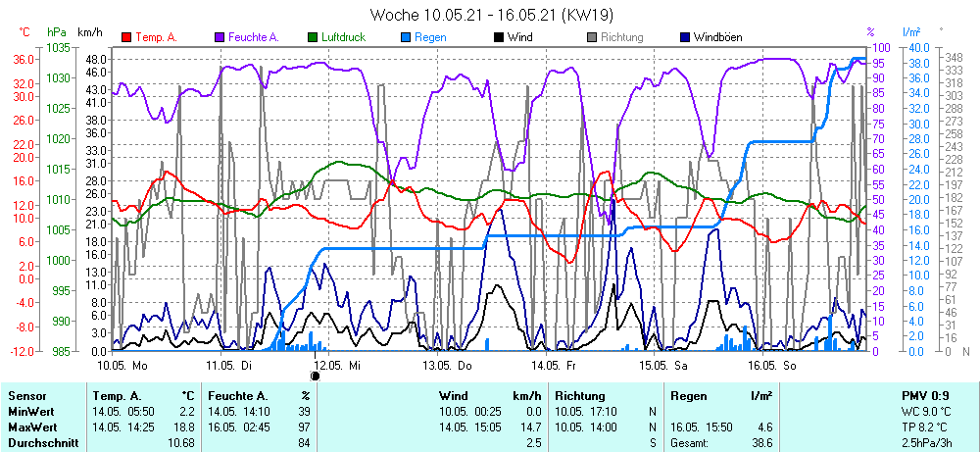Viewport: 980px width, 452px height.
Task: Click the hPa axis unit label
Action: coord(55,32)
